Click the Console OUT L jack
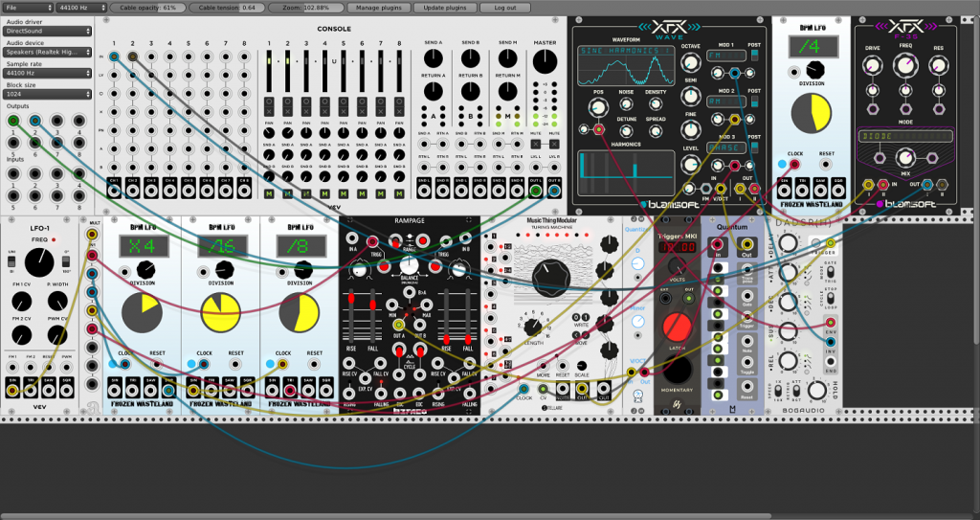Screen dimensions: 980x520 [535, 191]
